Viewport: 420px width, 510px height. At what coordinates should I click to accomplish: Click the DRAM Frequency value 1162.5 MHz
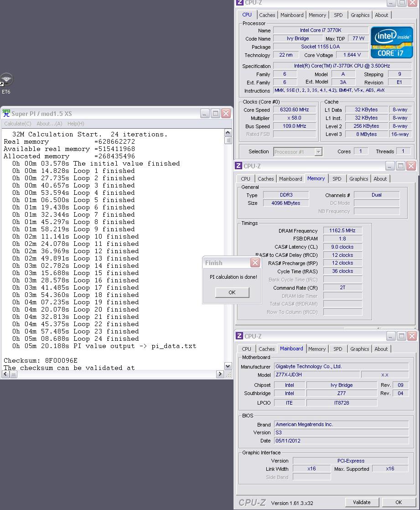(342, 231)
